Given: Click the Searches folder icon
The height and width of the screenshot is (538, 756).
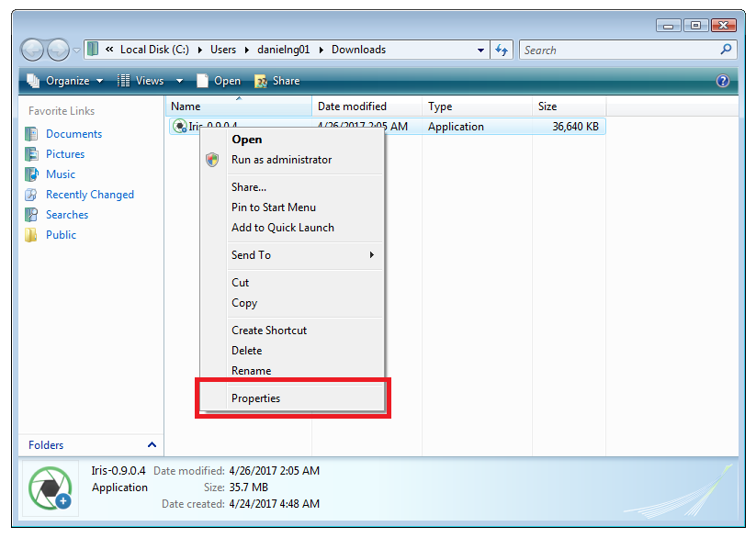Looking at the screenshot, I should coord(31,215).
